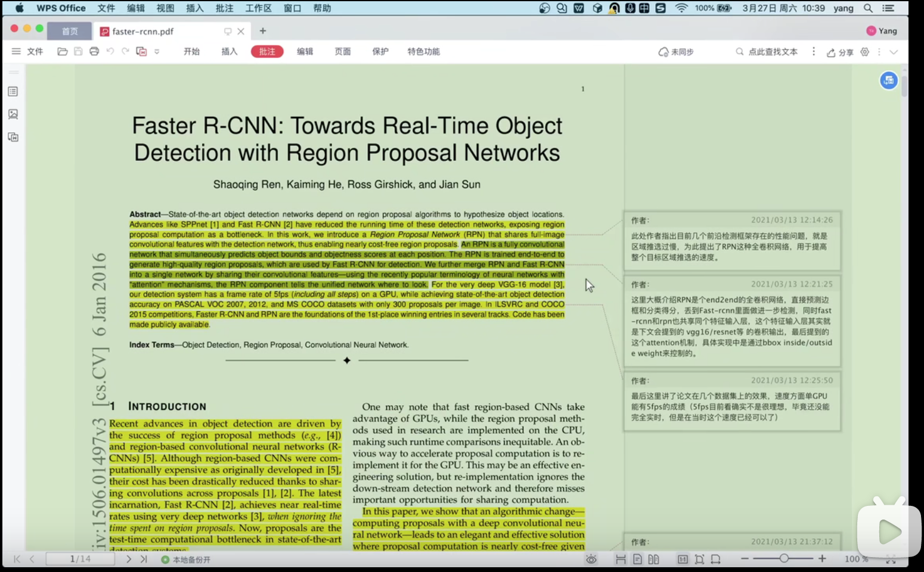Jump to the last page button
The height and width of the screenshot is (572, 924).
(x=144, y=559)
